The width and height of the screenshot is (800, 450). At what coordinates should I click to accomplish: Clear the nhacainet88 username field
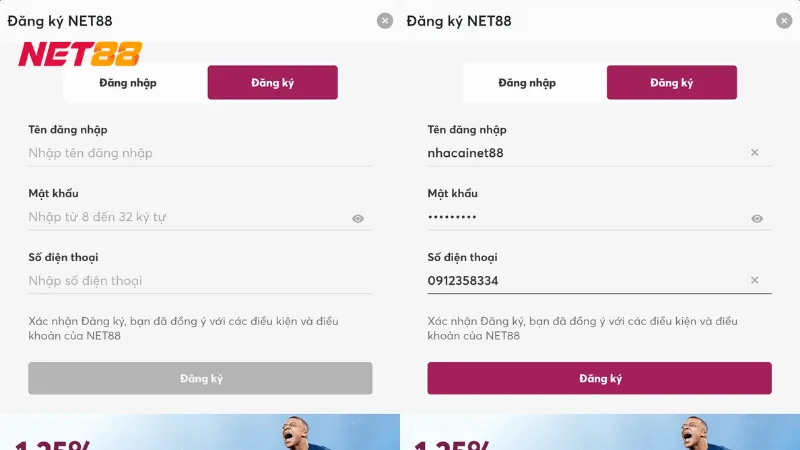[755, 153]
